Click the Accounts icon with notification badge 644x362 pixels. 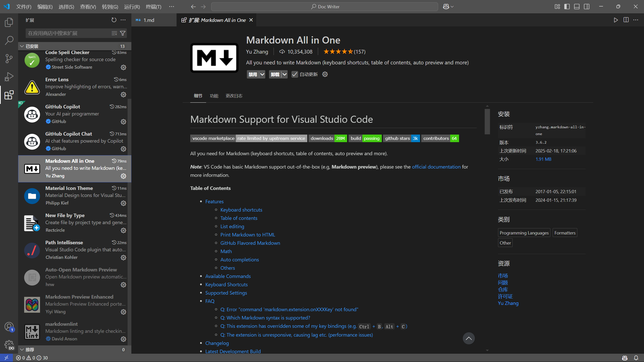9,326
